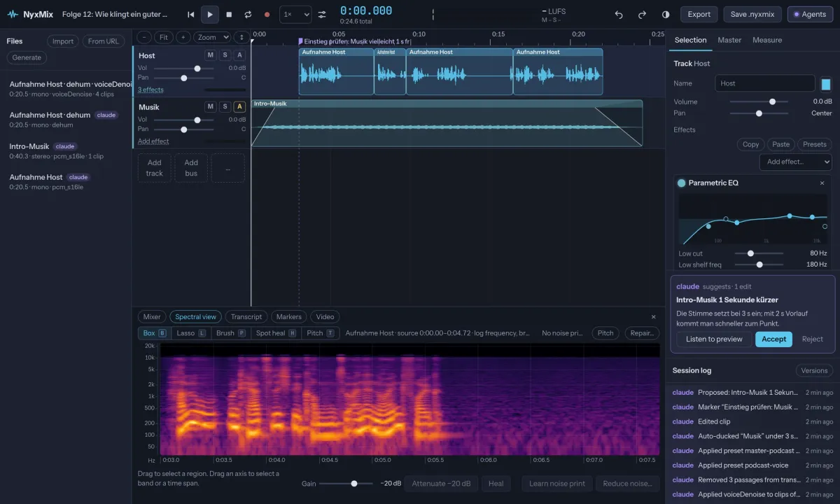Viewport: 840px width, 504px height.
Task: Open the Host track's 3 effects link
Action: 150,90
